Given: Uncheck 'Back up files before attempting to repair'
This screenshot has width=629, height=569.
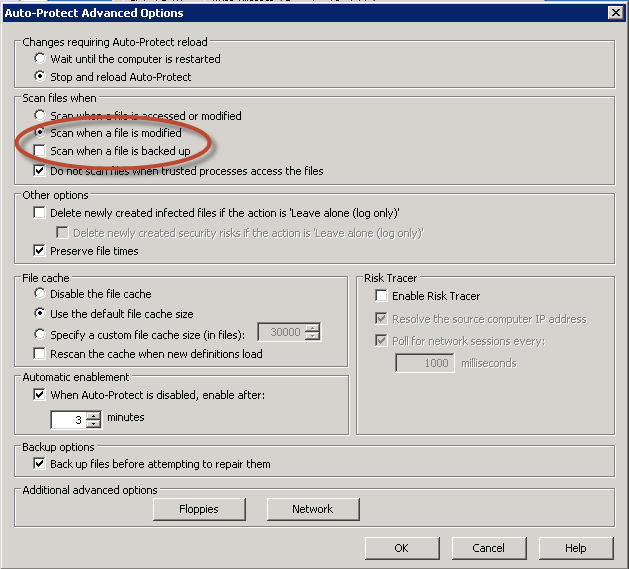Looking at the screenshot, I should click(x=40, y=464).
